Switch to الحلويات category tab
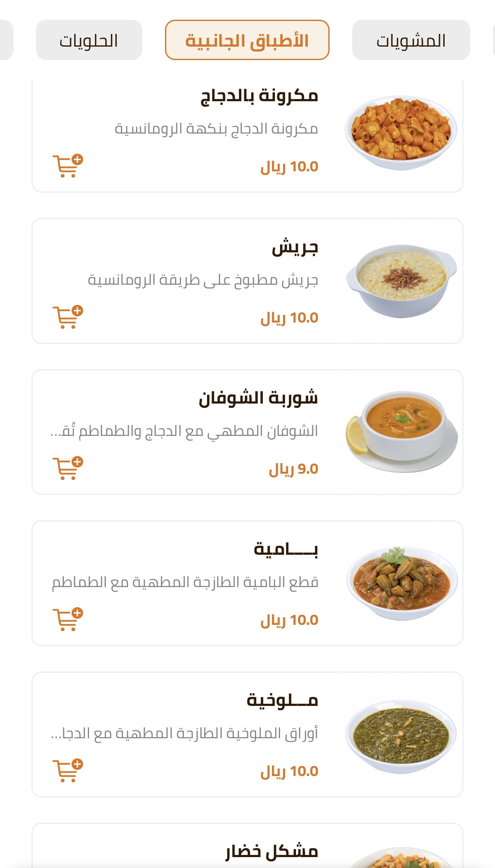 click(x=89, y=40)
